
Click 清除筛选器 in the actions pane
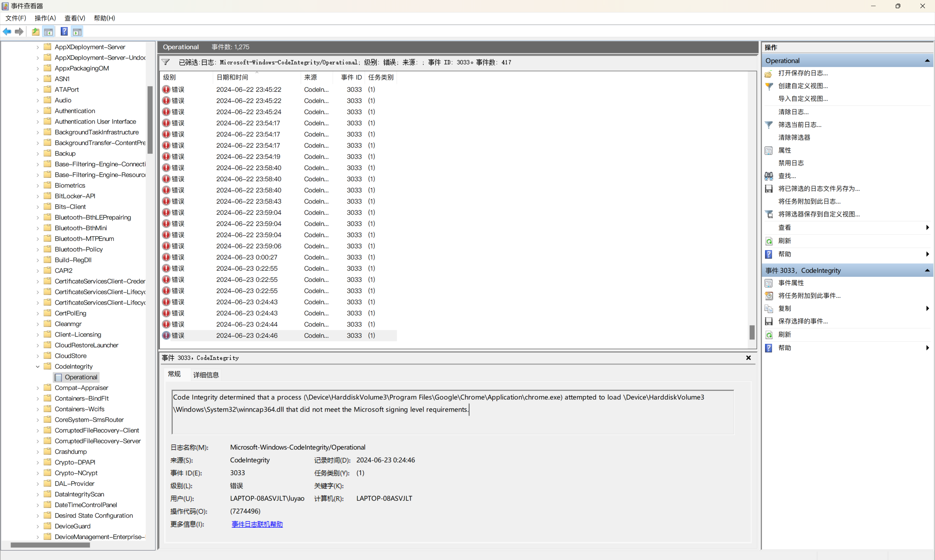tap(794, 137)
